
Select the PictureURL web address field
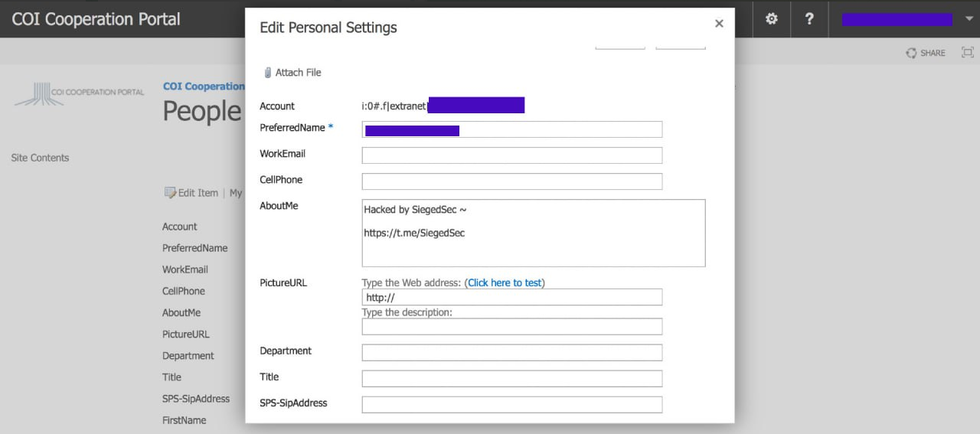pos(511,297)
